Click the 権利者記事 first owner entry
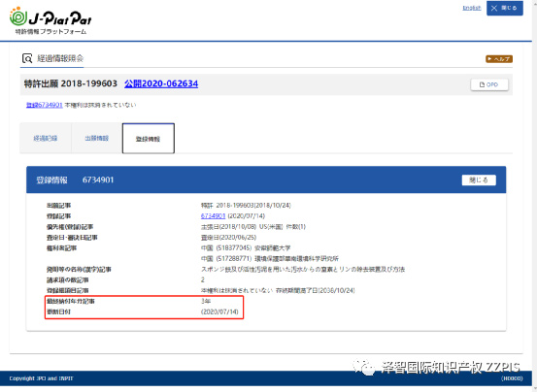 pos(246,247)
